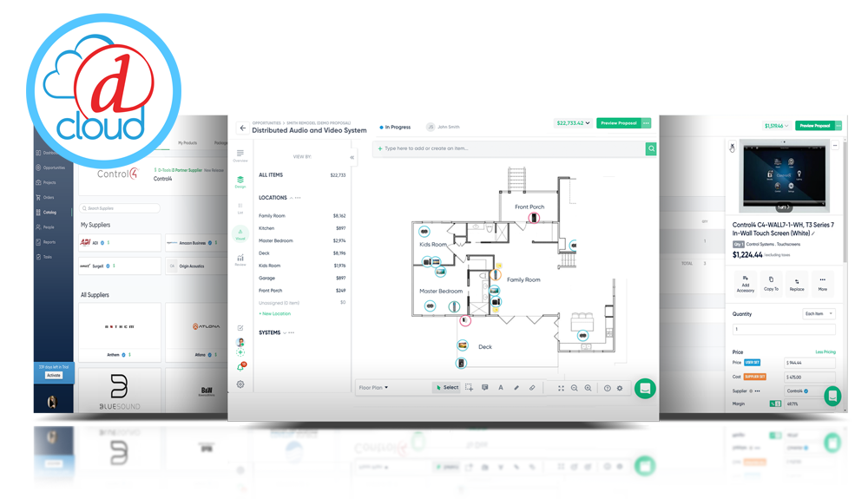The width and height of the screenshot is (868, 499).
Task: Open Catalog in the left window's navigation
Action: click(49, 213)
